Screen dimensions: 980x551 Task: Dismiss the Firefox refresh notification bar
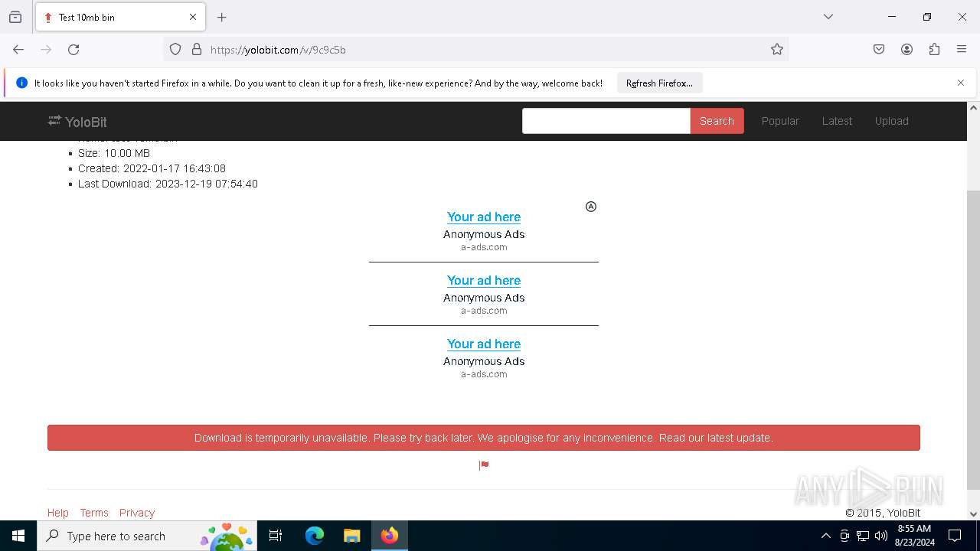(961, 83)
